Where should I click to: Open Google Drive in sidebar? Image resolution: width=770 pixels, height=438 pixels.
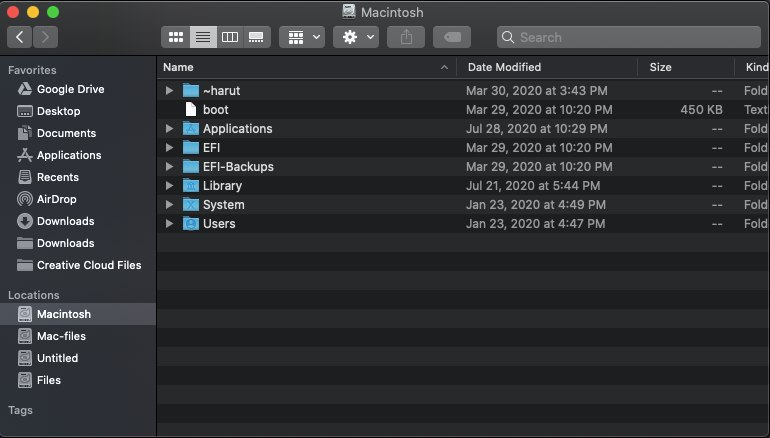pos(70,89)
